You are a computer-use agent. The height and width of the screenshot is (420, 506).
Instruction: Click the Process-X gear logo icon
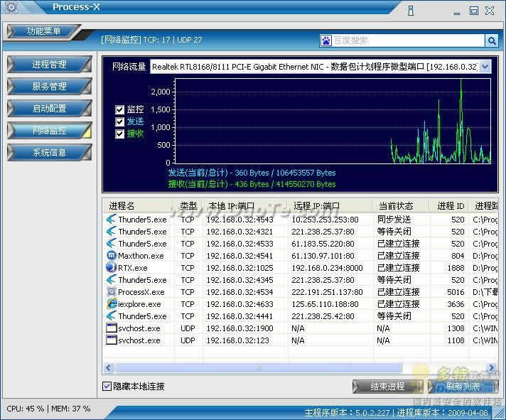[11, 7]
